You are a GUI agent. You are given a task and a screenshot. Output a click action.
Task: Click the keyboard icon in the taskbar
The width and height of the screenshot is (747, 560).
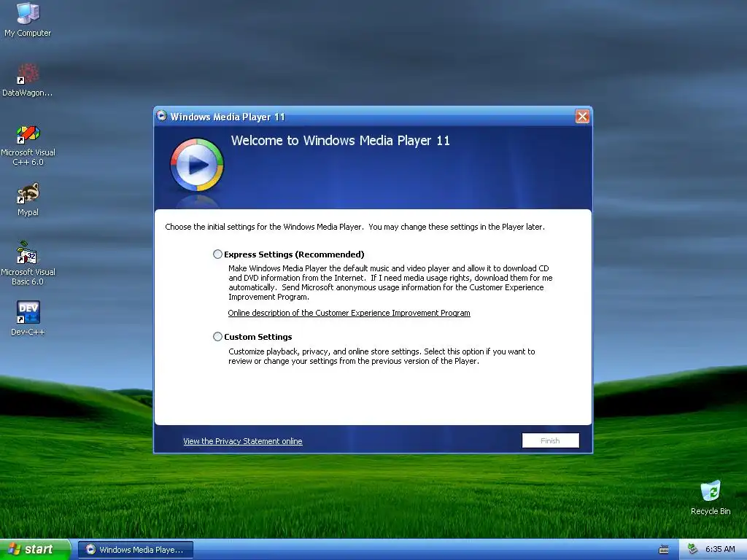click(x=664, y=550)
